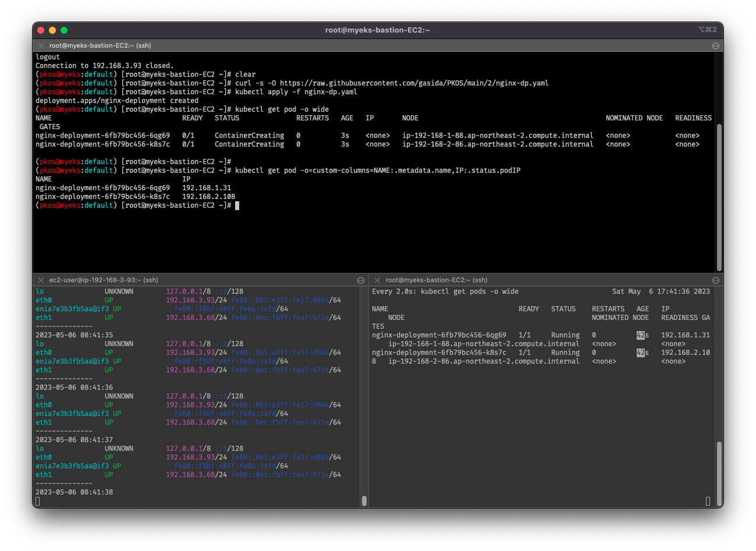Click 'Running' status of pod 6qg69 in the watch pane
756x551 pixels.
(x=565, y=335)
